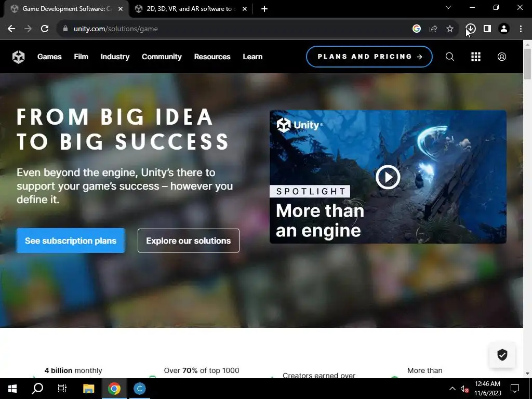Open the Resources menu
This screenshot has width=532, height=399.
pos(212,57)
